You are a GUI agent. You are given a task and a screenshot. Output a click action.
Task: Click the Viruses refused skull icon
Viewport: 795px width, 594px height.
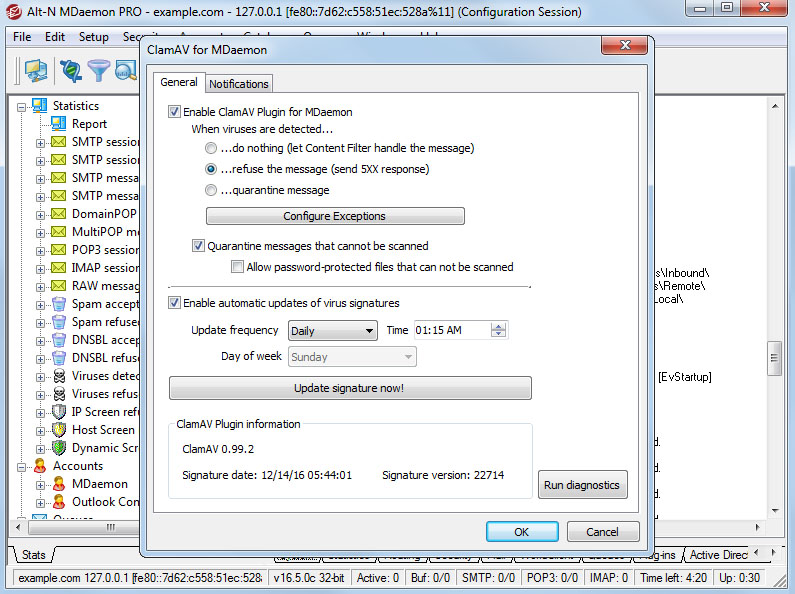pyautogui.click(x=59, y=394)
